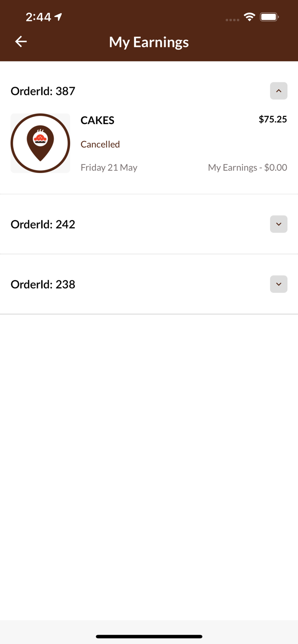Open the cake shop logo thumbnail

point(40,143)
